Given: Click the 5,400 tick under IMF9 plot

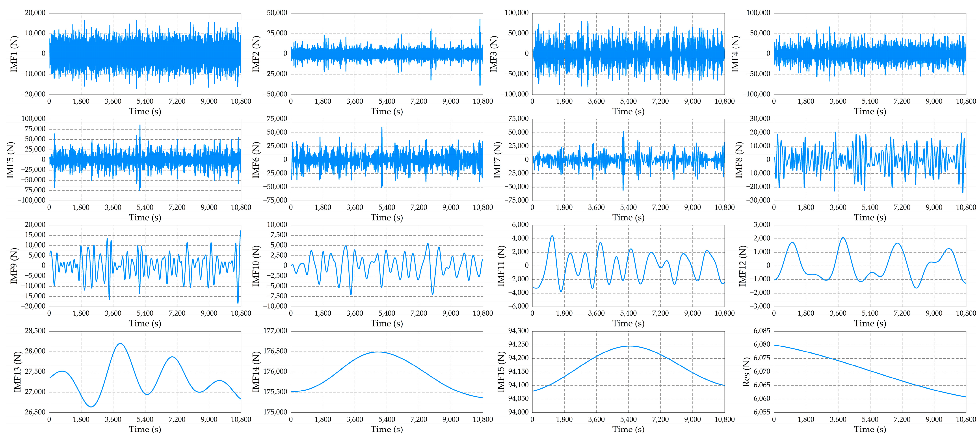Looking at the screenshot, I should point(145,313).
